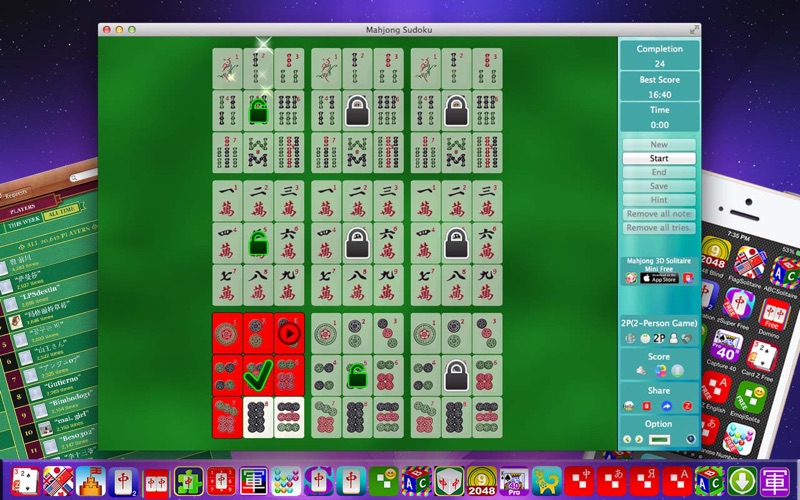The image size is (800, 500).
Task: Click the Hint button
Action: click(659, 200)
